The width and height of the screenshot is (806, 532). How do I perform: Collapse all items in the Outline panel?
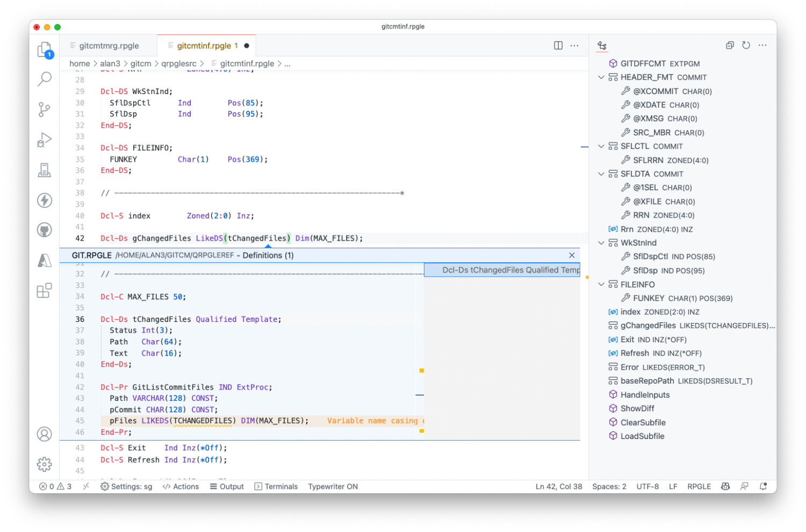(729, 45)
